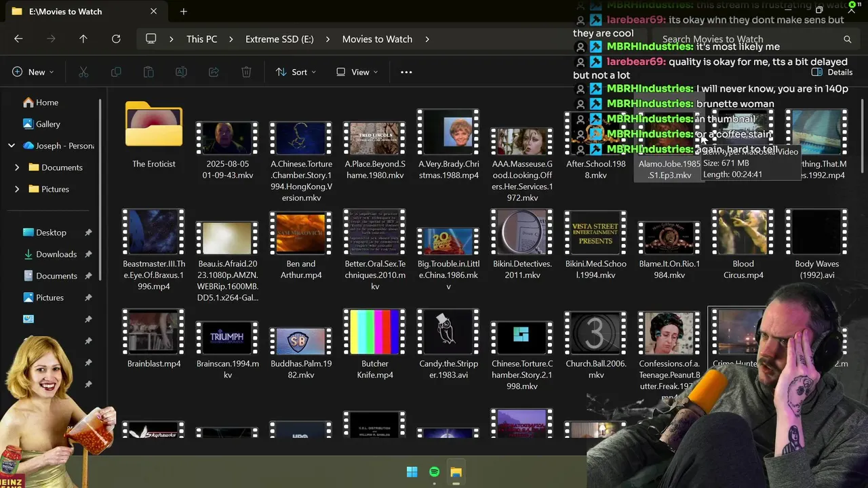Select 2025-08-05 01-09-43.mkv file

tap(227, 152)
